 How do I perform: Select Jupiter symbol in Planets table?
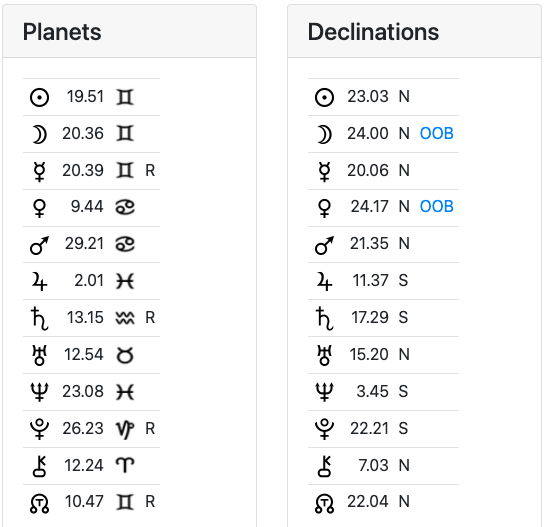click(x=39, y=282)
